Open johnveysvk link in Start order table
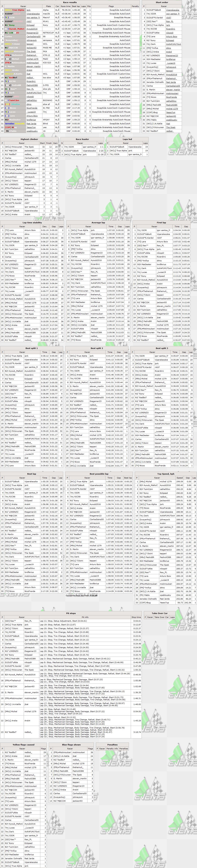The width and height of the screenshot is (197, 868). (171, 67)
